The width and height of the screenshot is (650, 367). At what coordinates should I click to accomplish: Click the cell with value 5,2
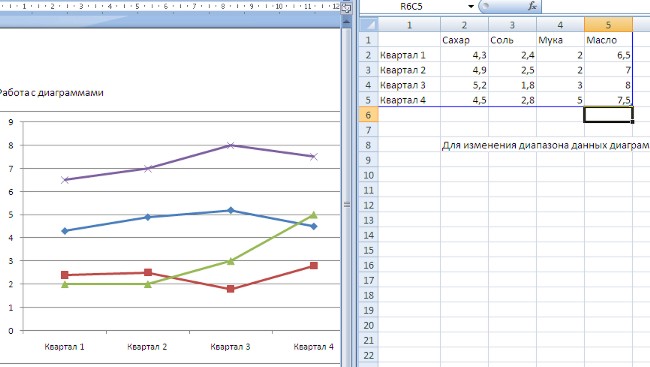point(464,85)
